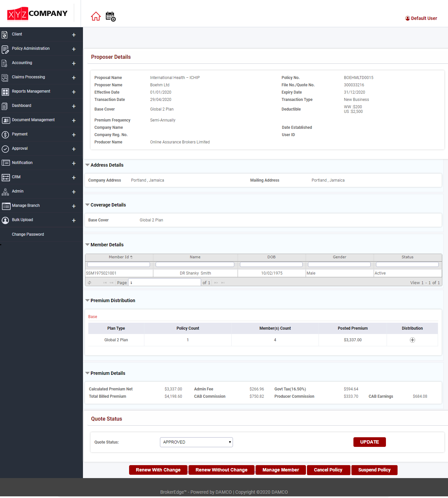Expand the Approval menu plus
The height and width of the screenshot is (498, 448).
coord(74,149)
